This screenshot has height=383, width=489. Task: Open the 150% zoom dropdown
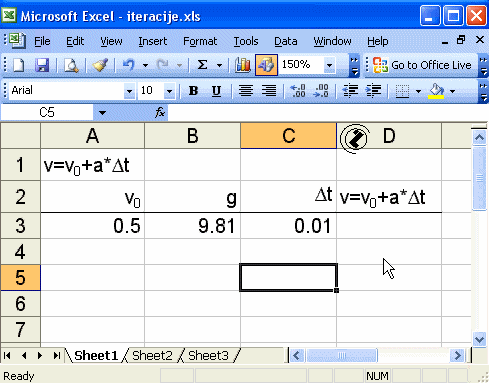coord(329,65)
